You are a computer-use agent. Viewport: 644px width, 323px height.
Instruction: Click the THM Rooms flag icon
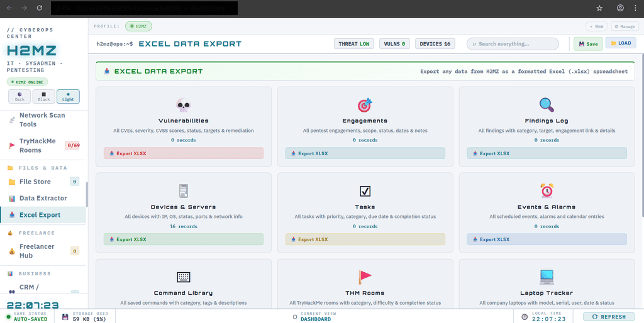[365, 276]
